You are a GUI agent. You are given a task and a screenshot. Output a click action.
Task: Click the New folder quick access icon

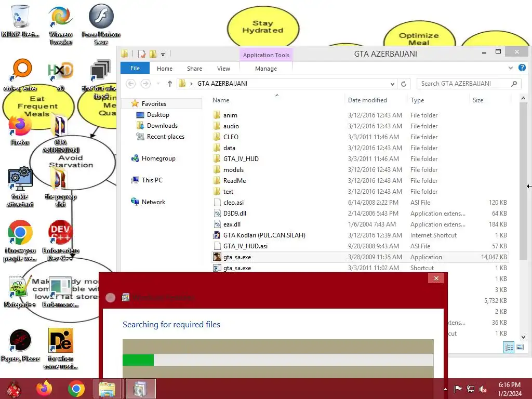(153, 54)
